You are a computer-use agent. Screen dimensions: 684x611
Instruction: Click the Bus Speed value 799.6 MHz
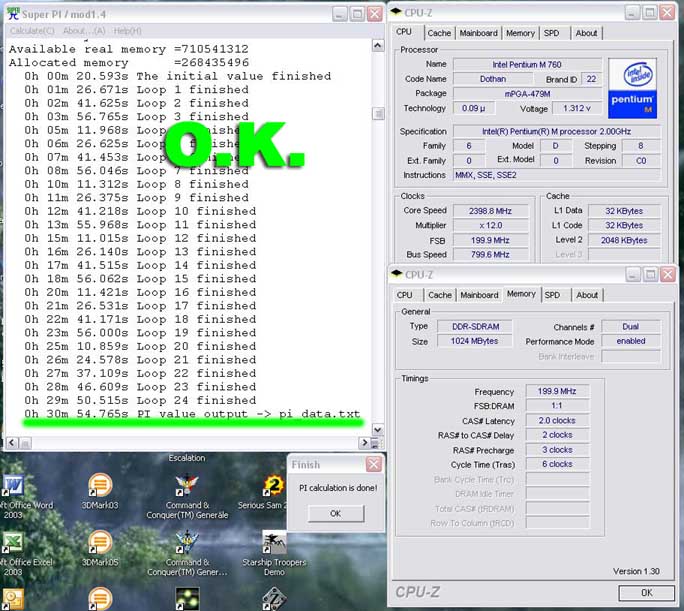490,255
